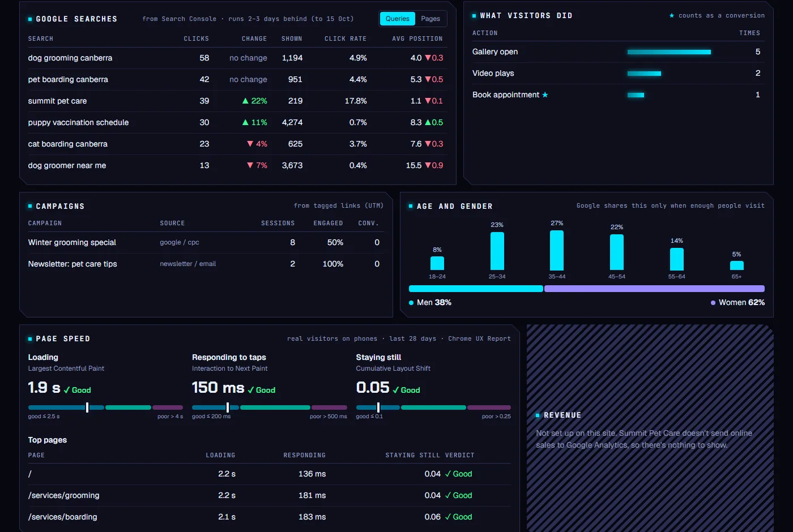Click the 65+ age bar

tap(737, 265)
